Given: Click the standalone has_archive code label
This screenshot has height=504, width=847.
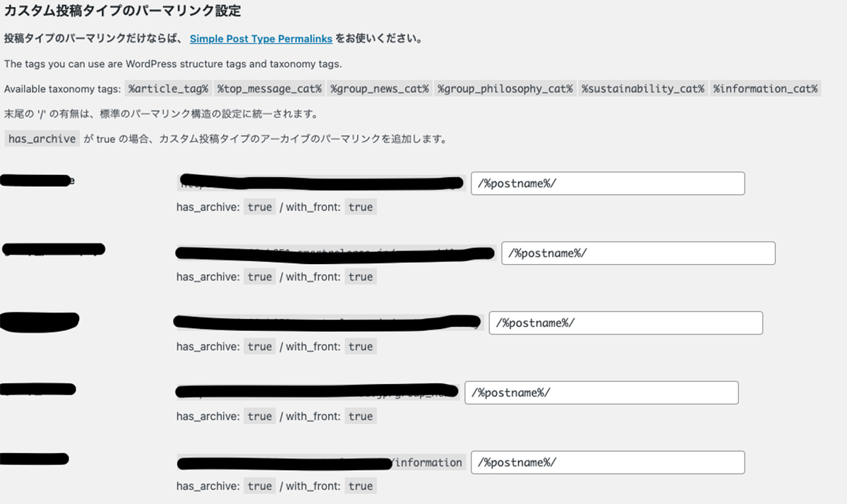Looking at the screenshot, I should (42, 139).
